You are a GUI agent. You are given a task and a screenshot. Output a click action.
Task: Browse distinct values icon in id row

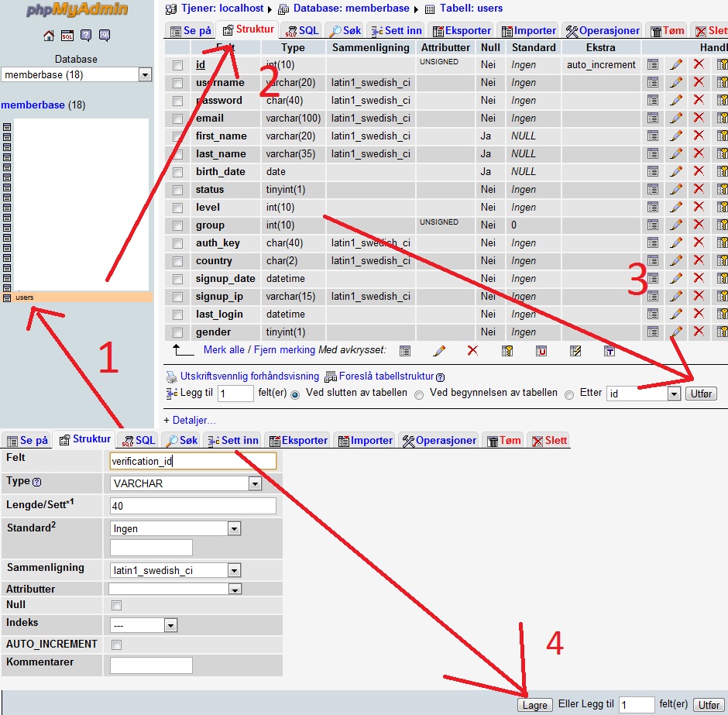point(652,64)
